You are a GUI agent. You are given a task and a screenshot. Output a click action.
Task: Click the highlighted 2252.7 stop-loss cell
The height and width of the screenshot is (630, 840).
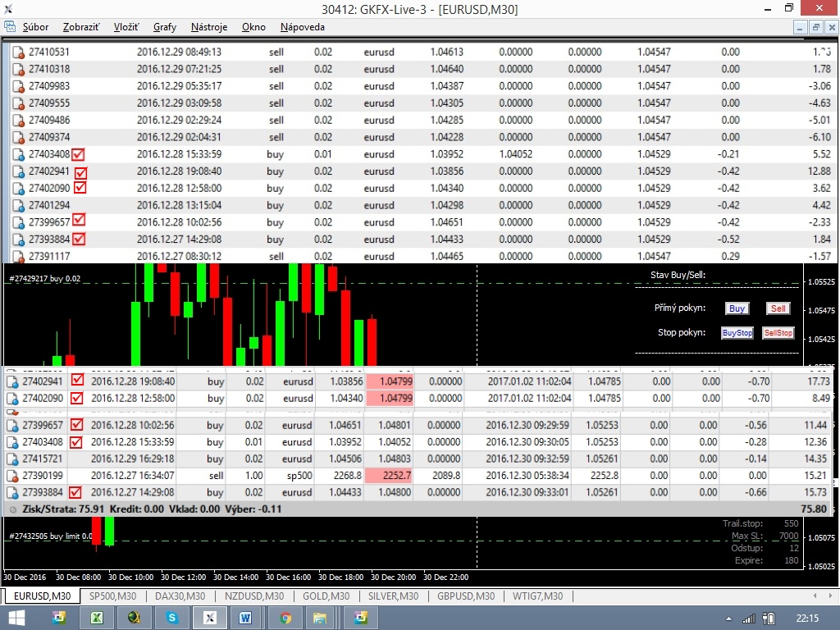(x=388, y=476)
